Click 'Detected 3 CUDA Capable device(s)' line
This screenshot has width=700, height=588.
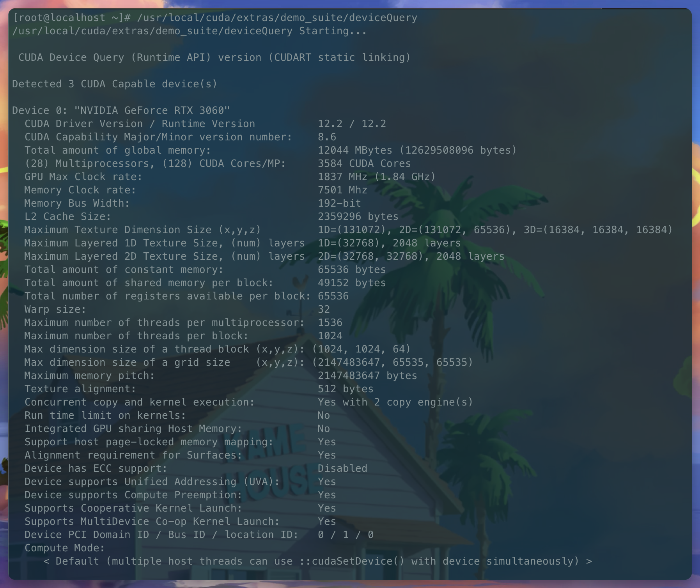click(x=115, y=84)
